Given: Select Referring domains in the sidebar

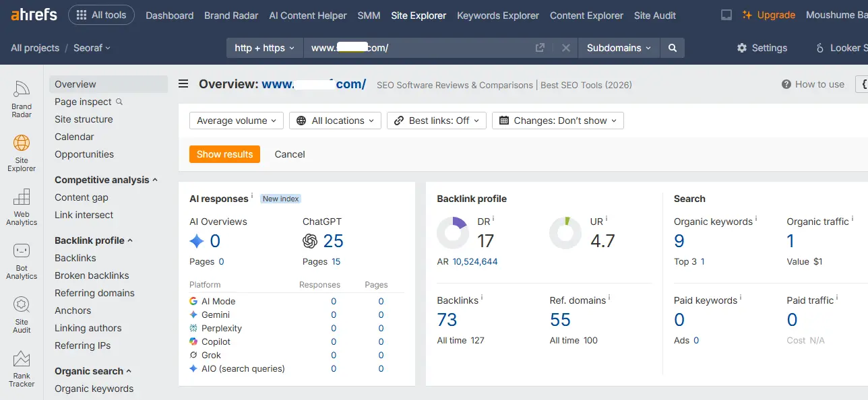Looking at the screenshot, I should point(94,293).
